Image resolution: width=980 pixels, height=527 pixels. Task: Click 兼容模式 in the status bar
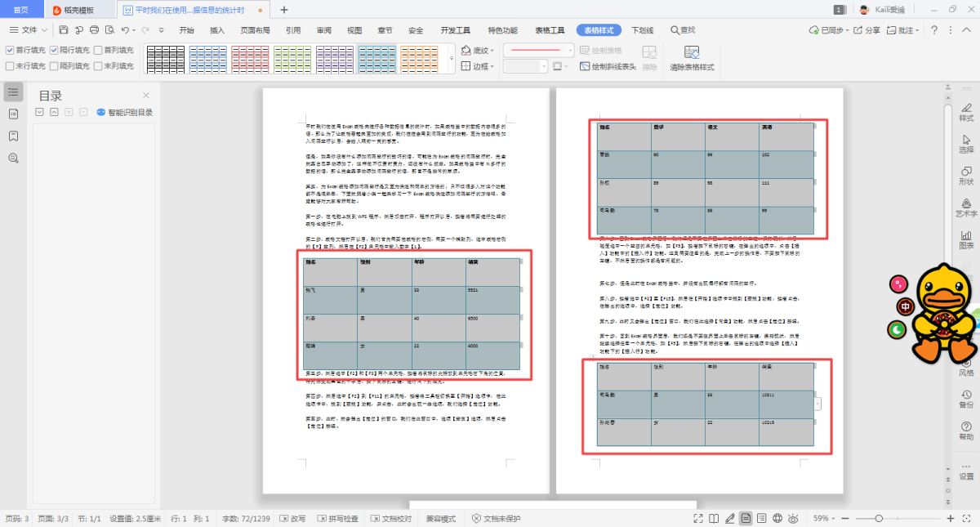click(x=441, y=519)
